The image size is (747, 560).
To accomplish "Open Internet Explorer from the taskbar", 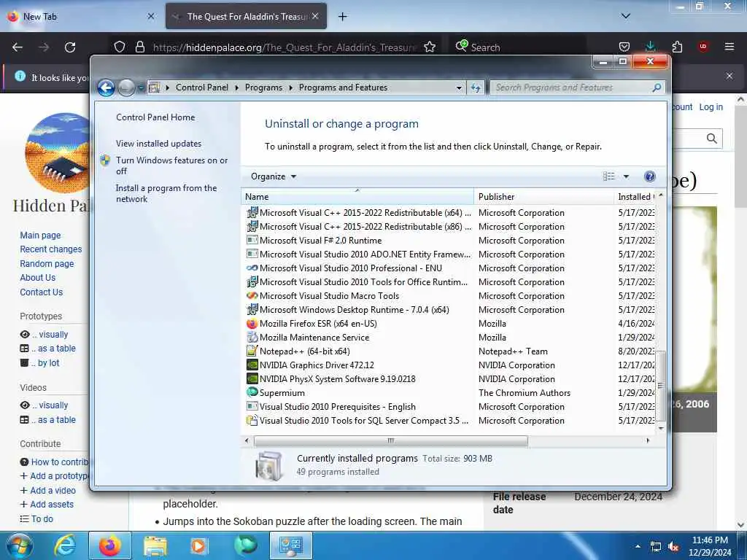I will (65, 545).
